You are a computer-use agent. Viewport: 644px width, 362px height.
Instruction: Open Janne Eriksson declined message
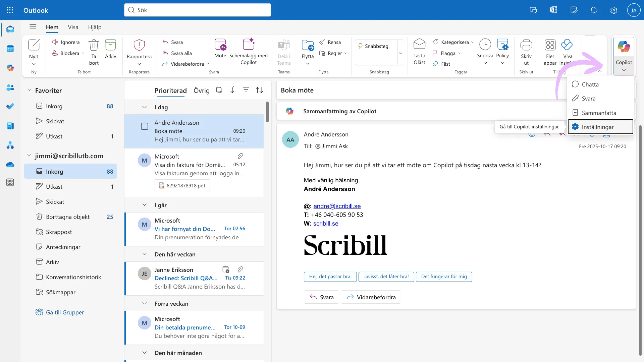tap(194, 278)
